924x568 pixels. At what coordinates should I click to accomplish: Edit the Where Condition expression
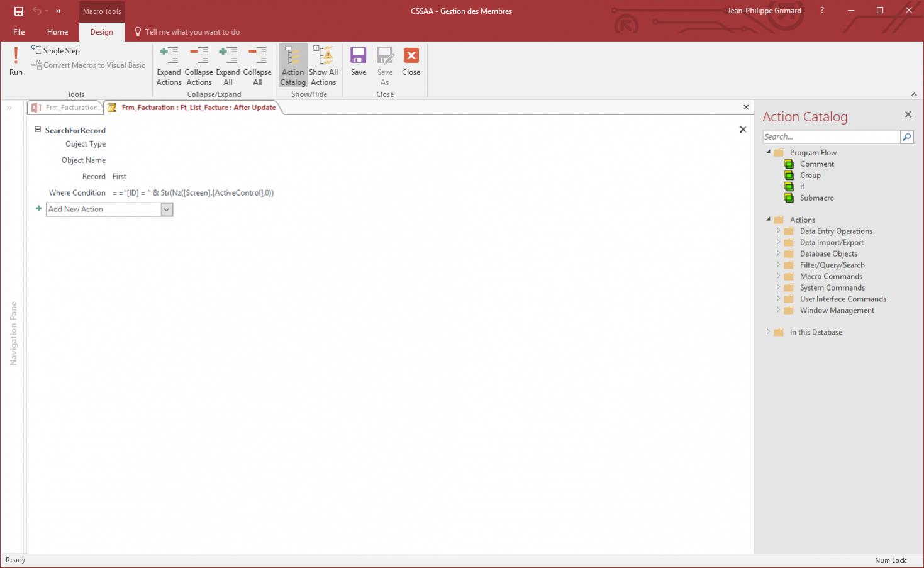[x=193, y=193]
